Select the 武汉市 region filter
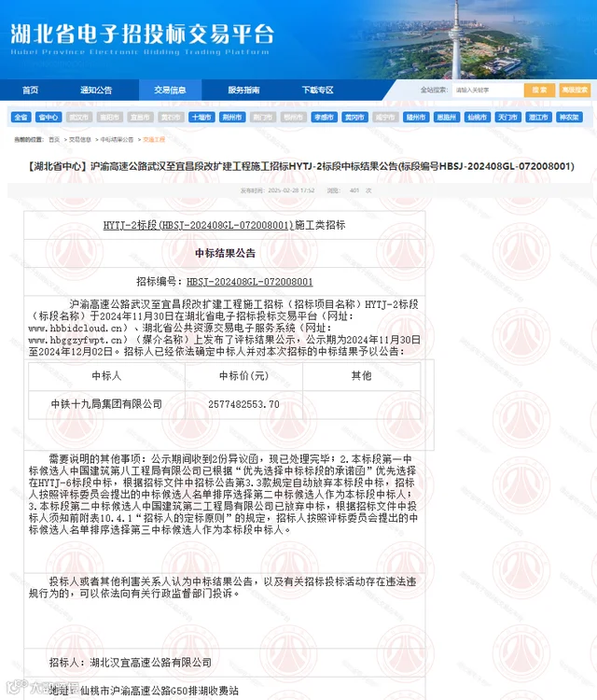 (79, 117)
